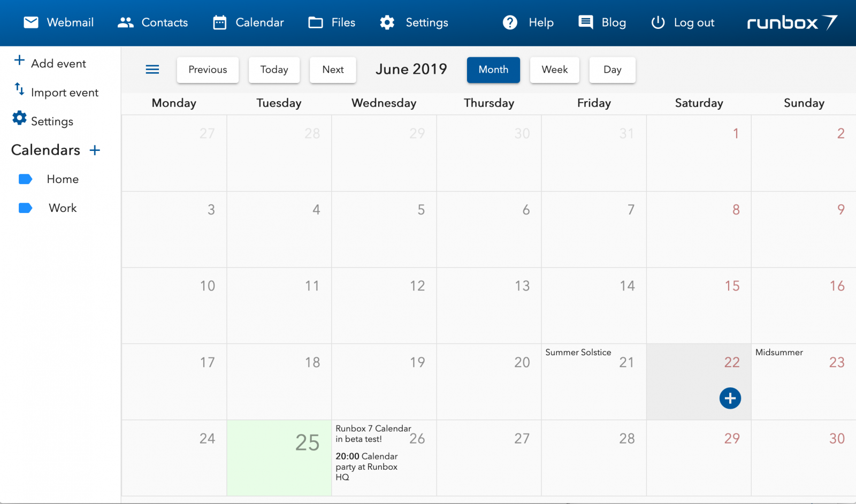Image resolution: width=856 pixels, height=504 pixels.
Task: Toggle the Work calendar visibility
Action: coord(26,208)
